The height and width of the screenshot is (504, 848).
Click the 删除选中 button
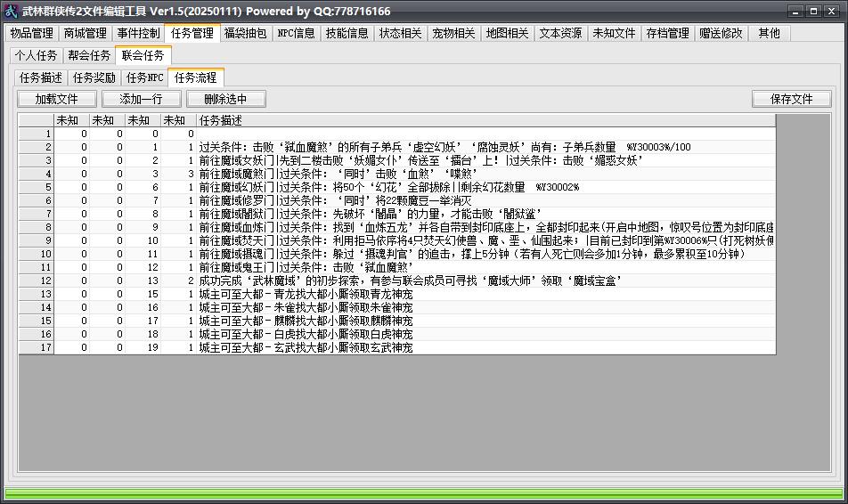click(x=225, y=99)
